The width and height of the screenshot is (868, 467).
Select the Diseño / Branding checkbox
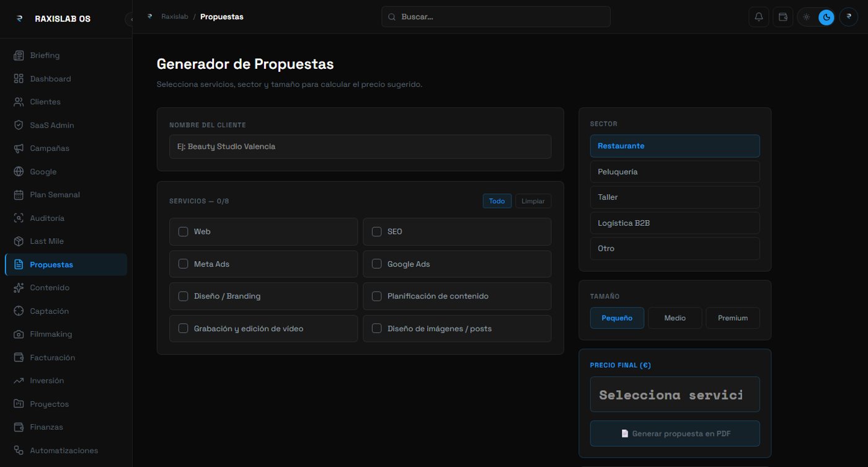(x=184, y=296)
